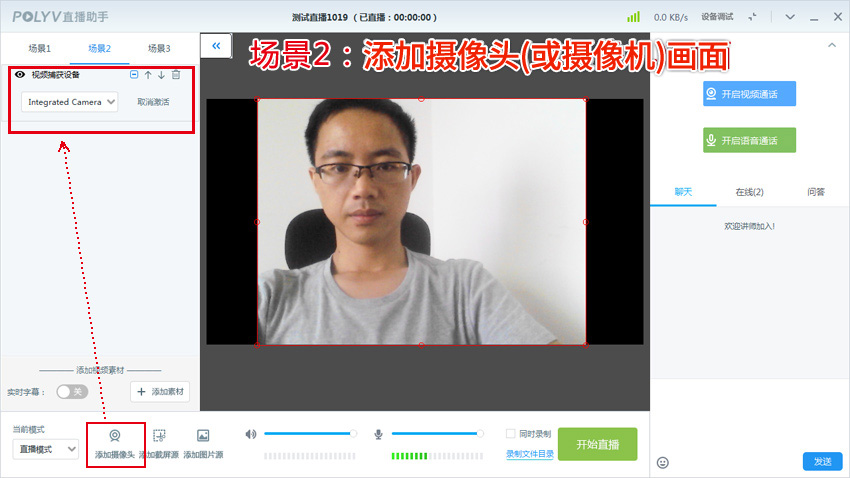Image resolution: width=850 pixels, height=478 pixels.
Task: Enable the 同时录制 simultaneous recording checkbox
Action: coord(511,434)
